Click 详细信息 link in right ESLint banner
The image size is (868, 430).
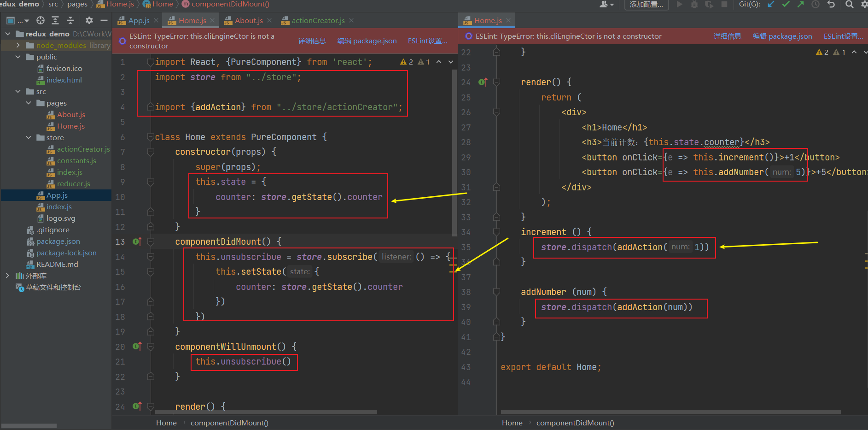(728, 36)
